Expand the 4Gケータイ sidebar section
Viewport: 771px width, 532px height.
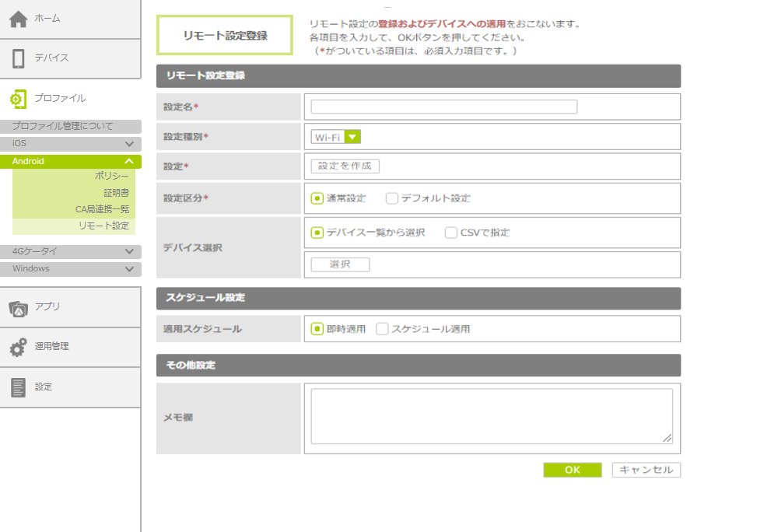click(129, 252)
